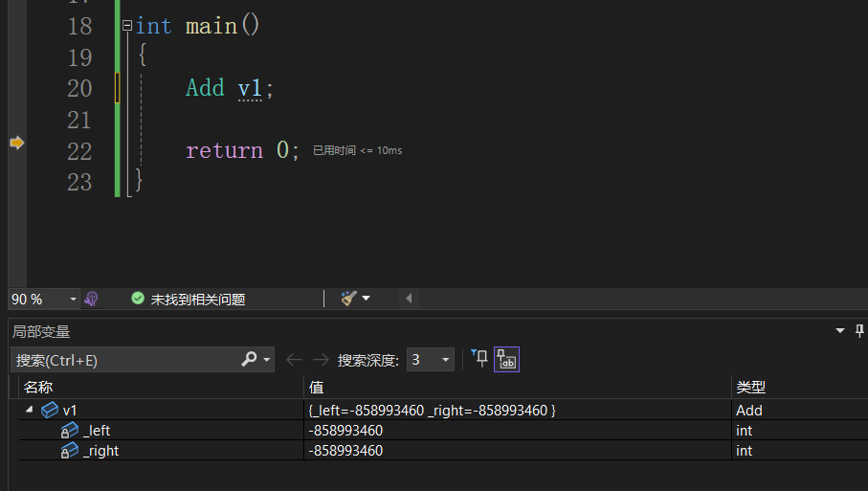The width and height of the screenshot is (868, 491).
Task: Open the search options arrow beside magnifier
Action: pos(267,360)
